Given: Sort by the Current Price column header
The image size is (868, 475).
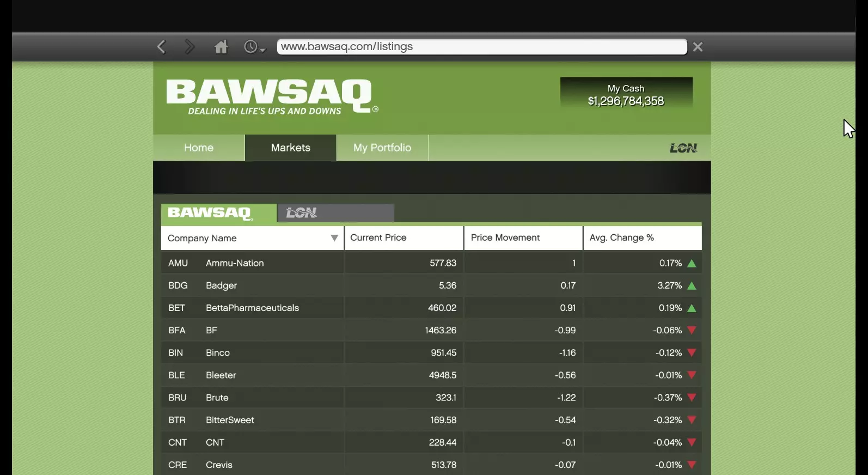Looking at the screenshot, I should [x=404, y=238].
